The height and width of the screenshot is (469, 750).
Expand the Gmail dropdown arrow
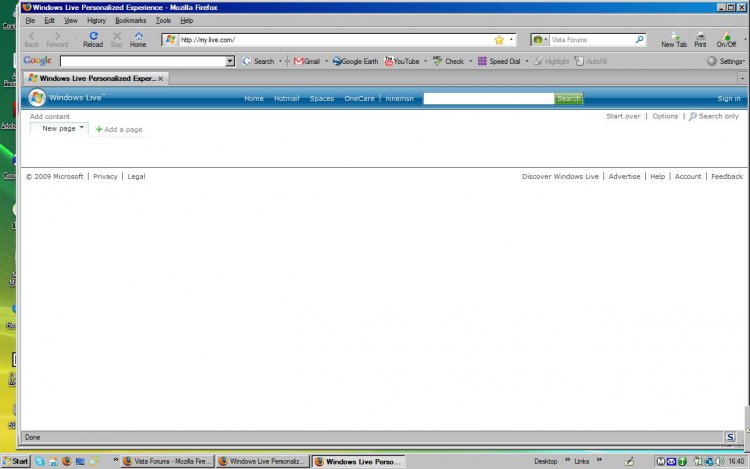[x=327, y=61]
